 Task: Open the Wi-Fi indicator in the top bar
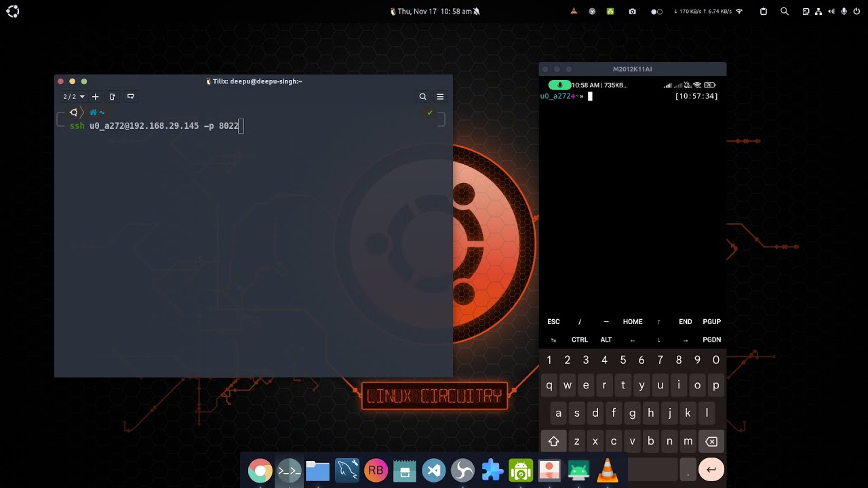[x=739, y=12]
